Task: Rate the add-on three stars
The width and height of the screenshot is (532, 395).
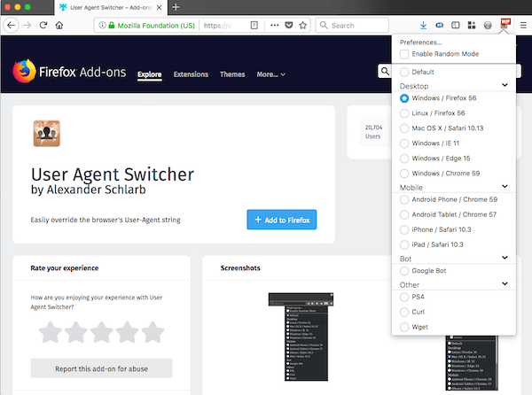Action: 101,332
